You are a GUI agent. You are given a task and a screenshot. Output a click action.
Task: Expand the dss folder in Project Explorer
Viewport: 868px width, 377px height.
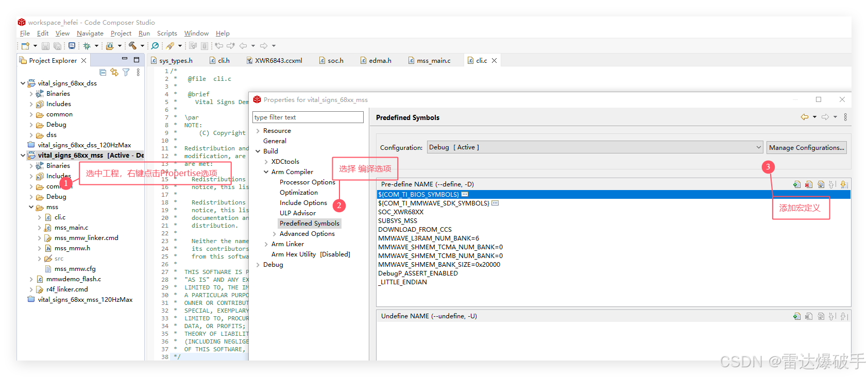(x=31, y=135)
